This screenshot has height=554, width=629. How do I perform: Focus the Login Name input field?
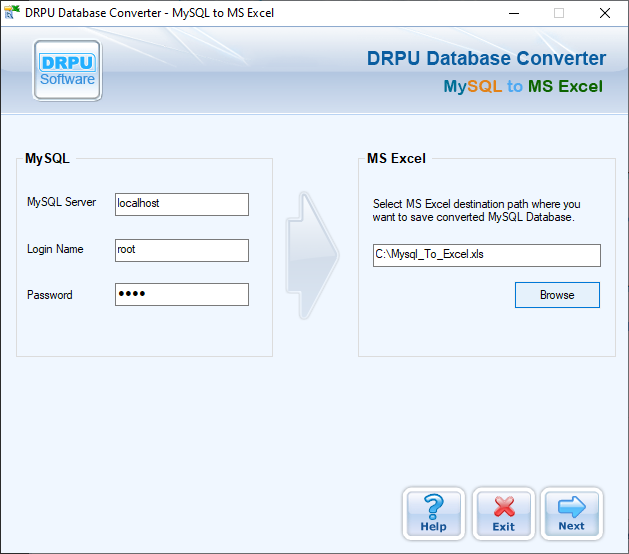click(182, 250)
